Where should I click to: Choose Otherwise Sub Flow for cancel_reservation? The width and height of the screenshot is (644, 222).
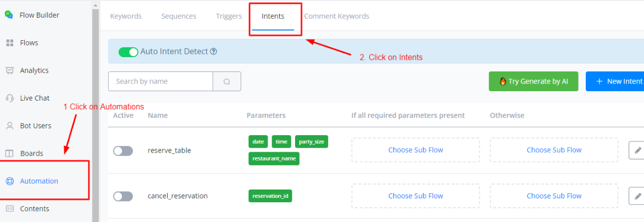554,196
